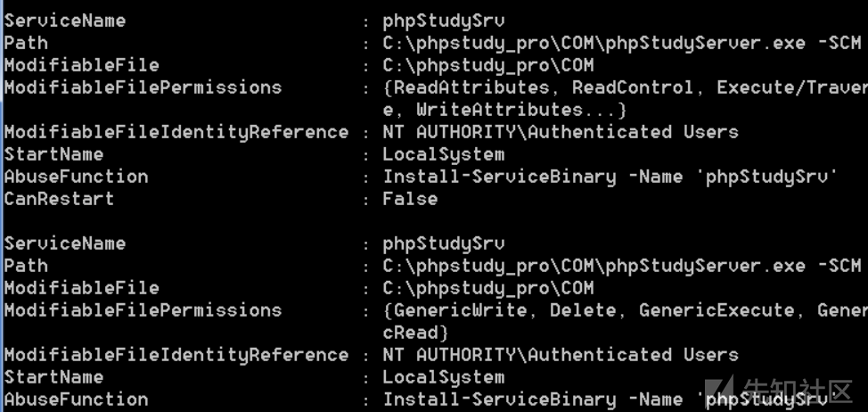
Task: Click the False value for CanRestart
Action: pyautogui.click(x=410, y=199)
